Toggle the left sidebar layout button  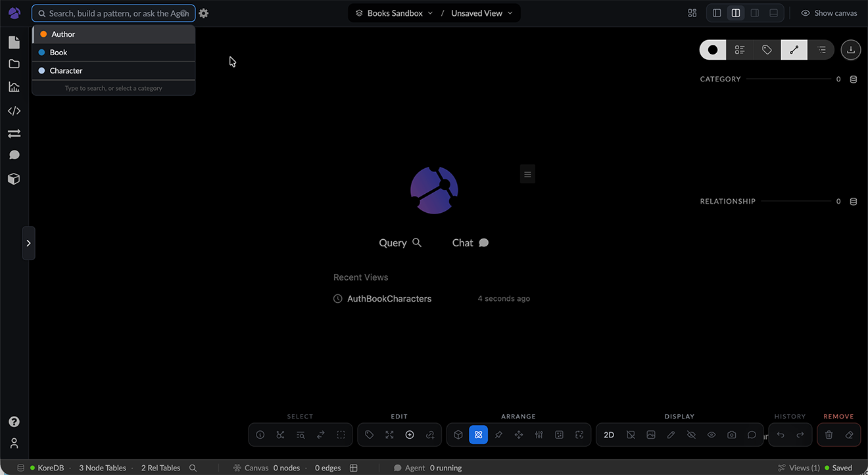pos(717,13)
